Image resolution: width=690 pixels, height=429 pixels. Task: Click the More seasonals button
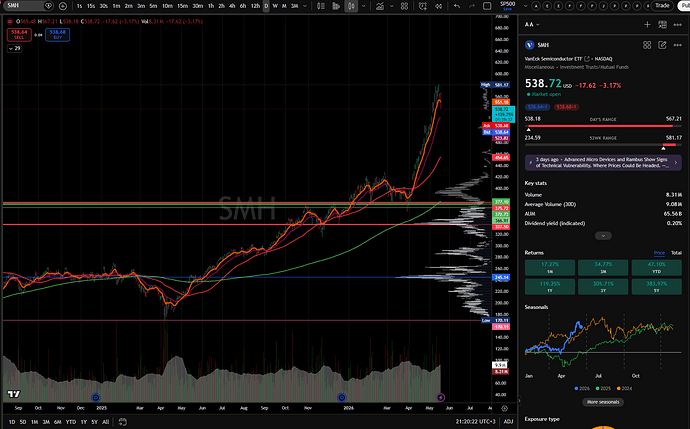603,402
